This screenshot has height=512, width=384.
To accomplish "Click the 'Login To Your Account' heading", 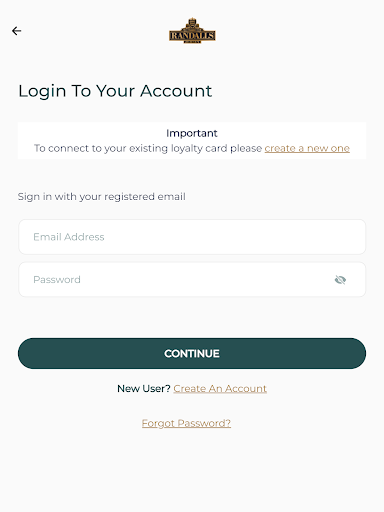I will [x=115, y=91].
